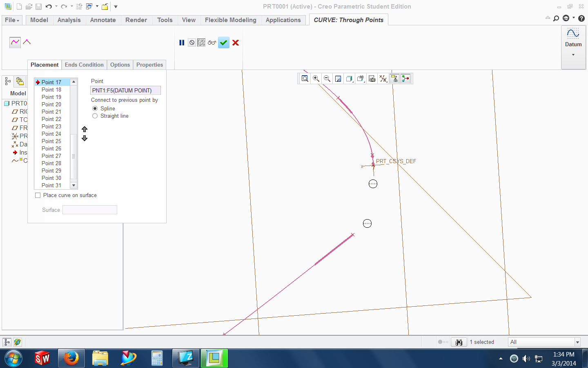Open the Properties panel tab
This screenshot has width=588, height=368.
coord(149,65)
